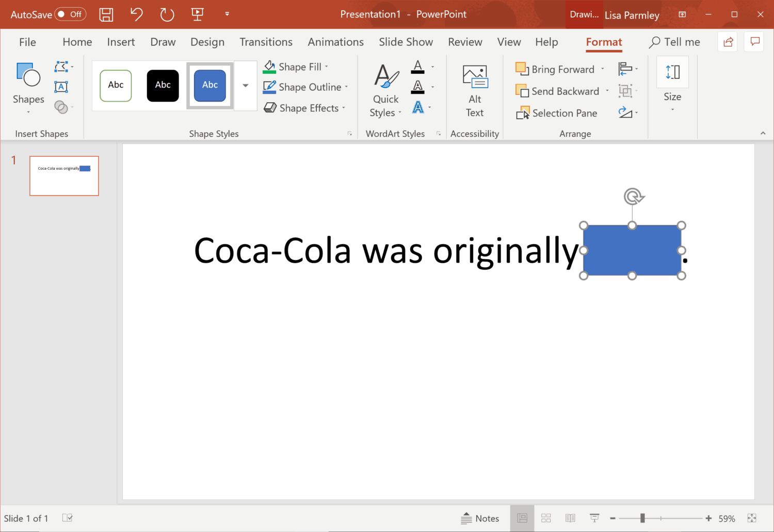Toggle AutoSave switch
The width and height of the screenshot is (774, 532).
[70, 14]
